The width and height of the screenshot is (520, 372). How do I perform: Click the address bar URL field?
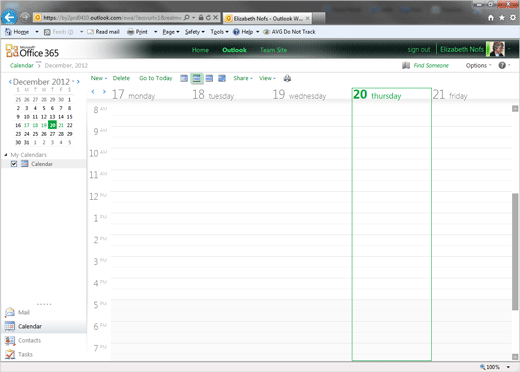pos(112,18)
